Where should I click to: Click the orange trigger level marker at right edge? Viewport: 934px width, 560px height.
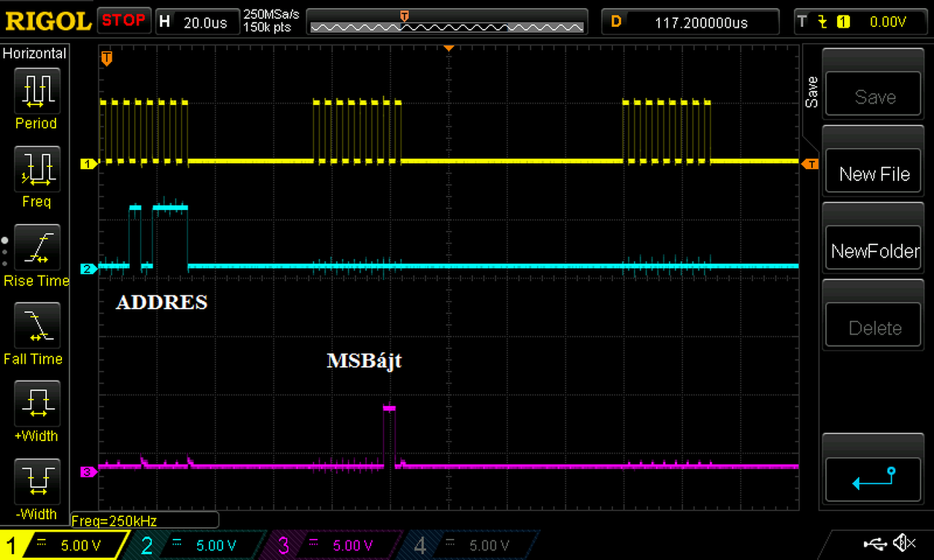coord(809,164)
